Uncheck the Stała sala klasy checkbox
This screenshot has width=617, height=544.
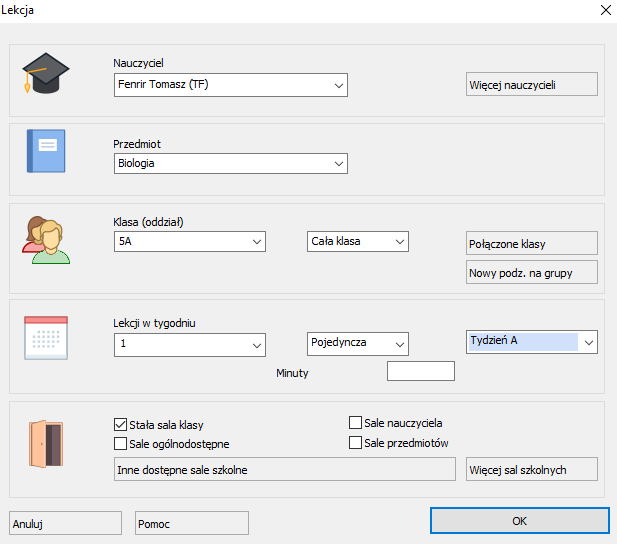point(120,425)
